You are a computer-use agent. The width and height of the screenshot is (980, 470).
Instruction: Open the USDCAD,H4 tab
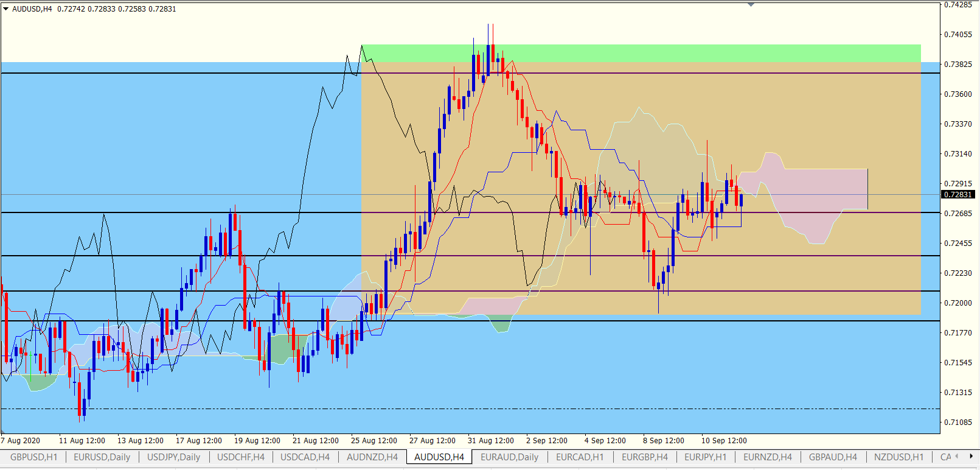[305, 457]
